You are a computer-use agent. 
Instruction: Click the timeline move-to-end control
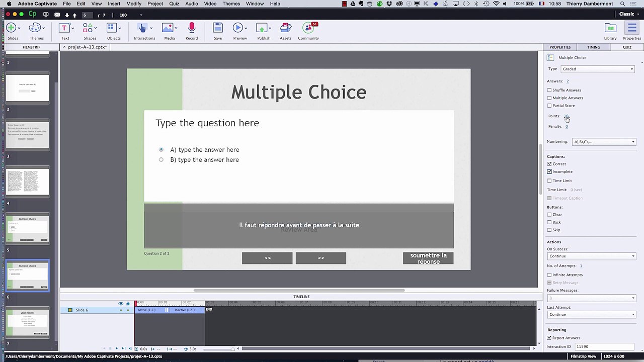click(x=123, y=348)
